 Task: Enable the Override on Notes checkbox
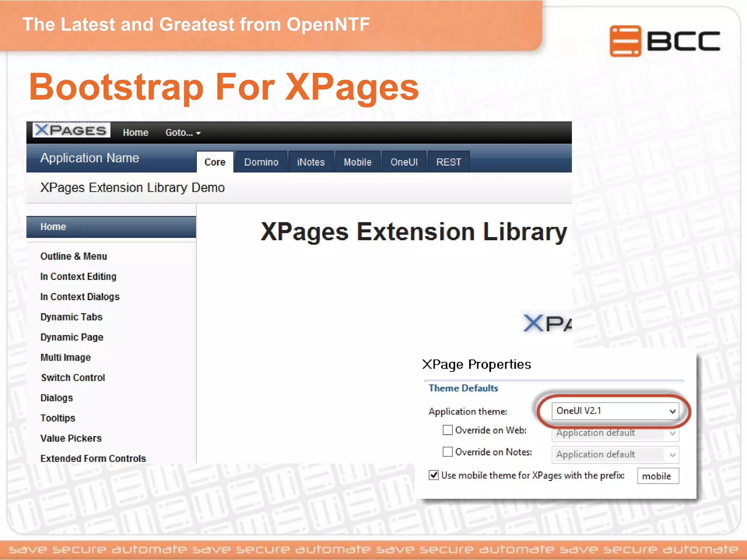448,452
